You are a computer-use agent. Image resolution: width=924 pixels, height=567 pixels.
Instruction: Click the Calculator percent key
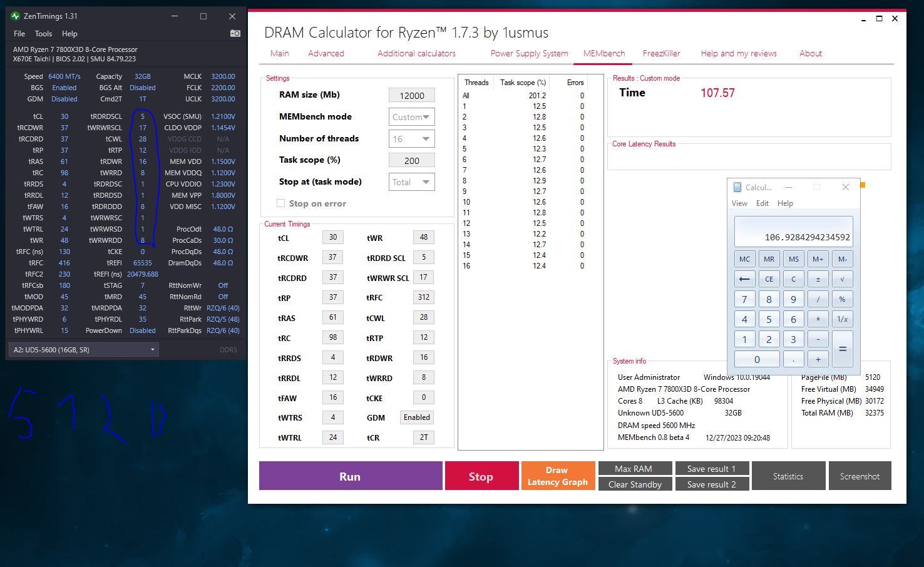point(842,299)
